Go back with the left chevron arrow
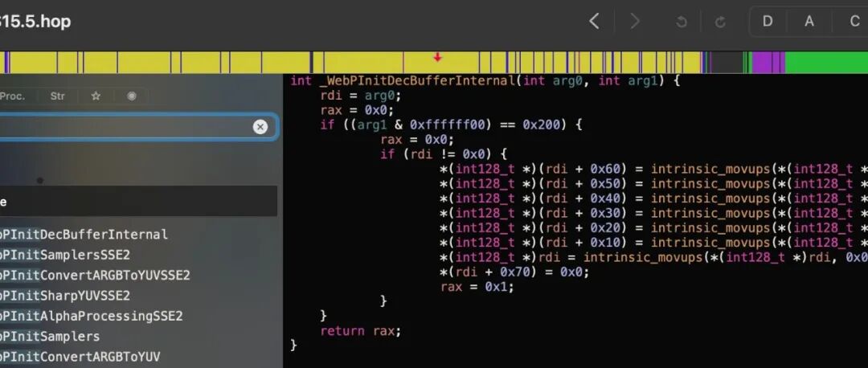Viewport: 868px width, 368px height. point(594,22)
